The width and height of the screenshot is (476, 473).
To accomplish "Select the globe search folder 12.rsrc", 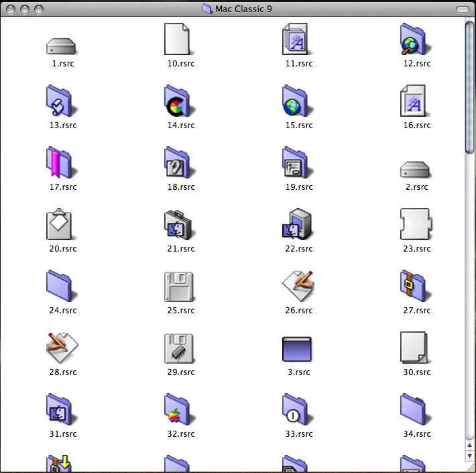I will [415, 39].
